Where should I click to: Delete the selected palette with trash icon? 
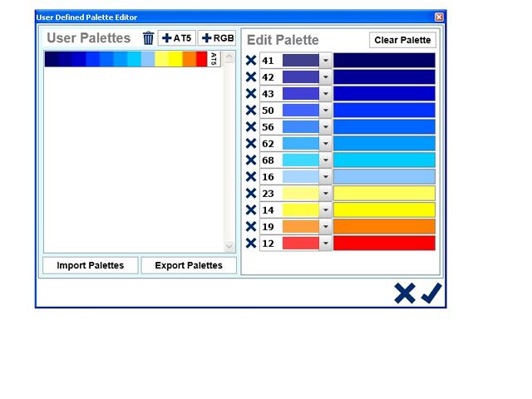point(148,38)
